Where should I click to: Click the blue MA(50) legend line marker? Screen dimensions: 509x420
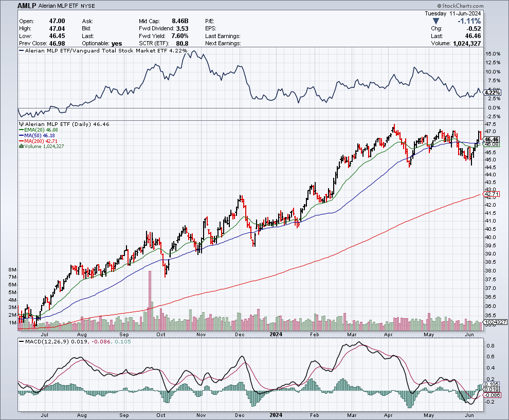coord(22,135)
